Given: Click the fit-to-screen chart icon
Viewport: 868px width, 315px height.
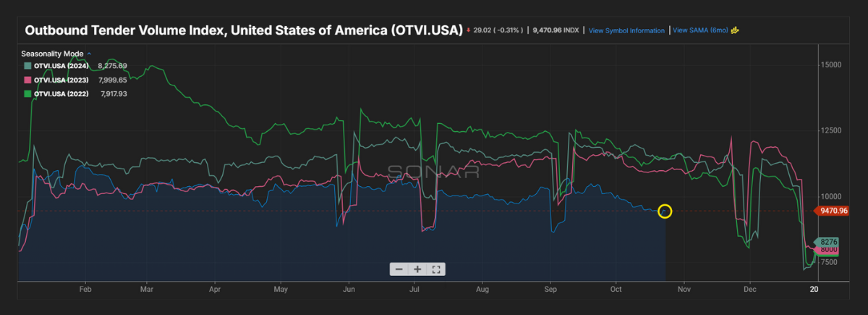Looking at the screenshot, I should (x=436, y=269).
